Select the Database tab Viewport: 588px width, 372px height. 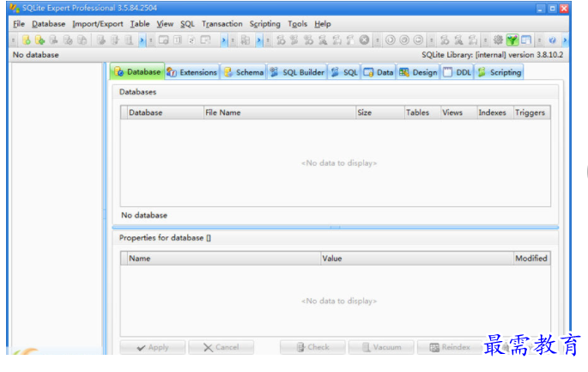137,71
